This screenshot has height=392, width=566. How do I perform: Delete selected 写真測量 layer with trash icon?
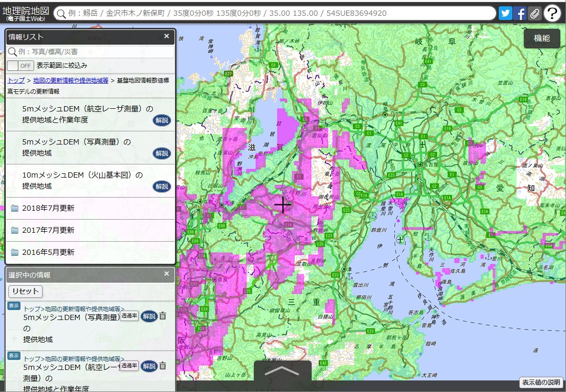coord(163,316)
